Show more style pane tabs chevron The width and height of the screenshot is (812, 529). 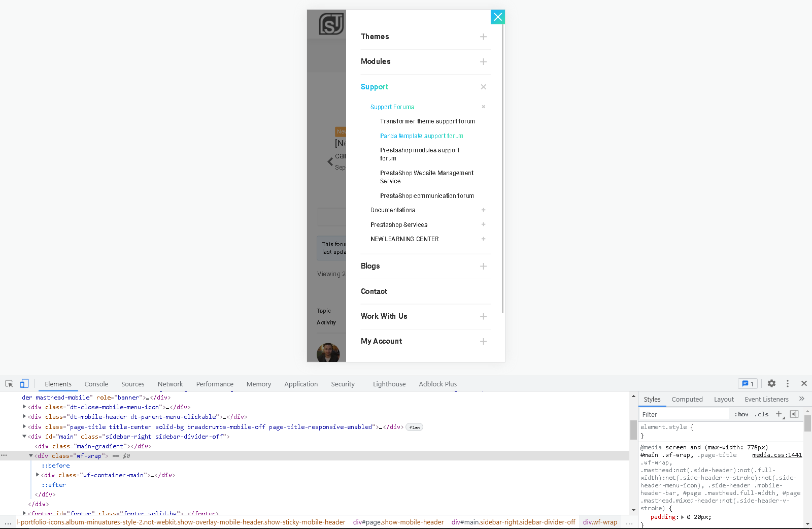tap(802, 399)
